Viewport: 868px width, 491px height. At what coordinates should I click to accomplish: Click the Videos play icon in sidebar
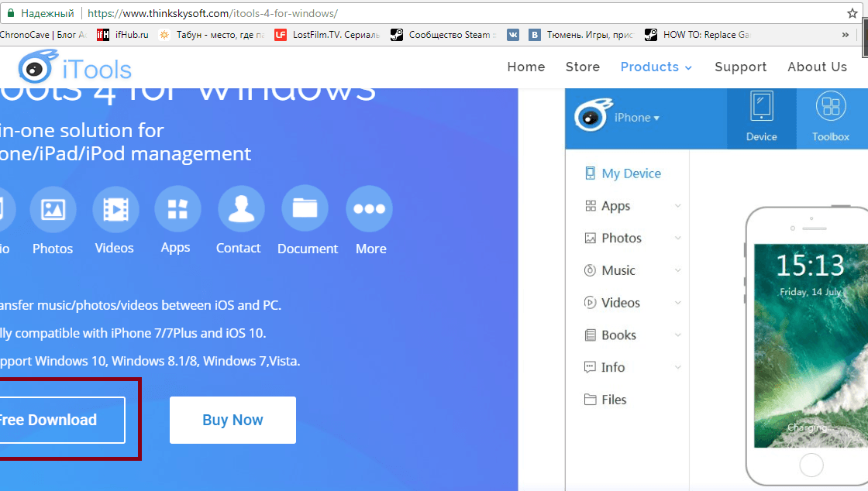coord(590,303)
